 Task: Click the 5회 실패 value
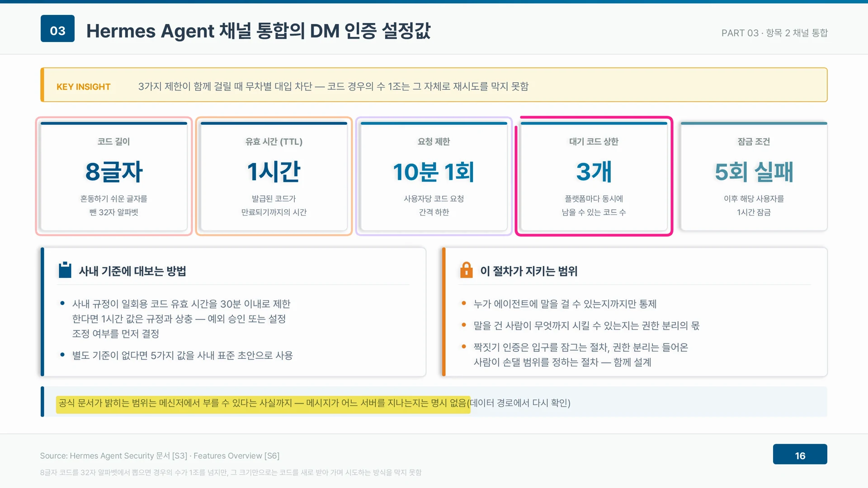tap(754, 172)
